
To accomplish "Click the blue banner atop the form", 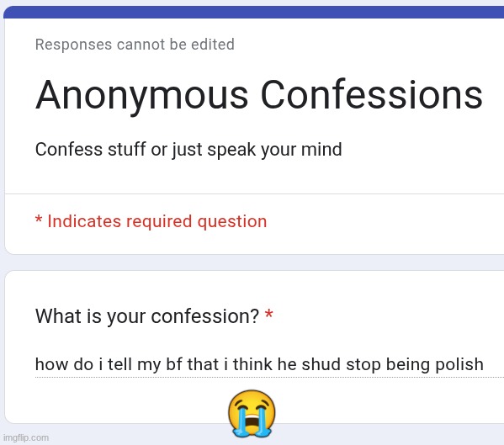I will [253, 13].
